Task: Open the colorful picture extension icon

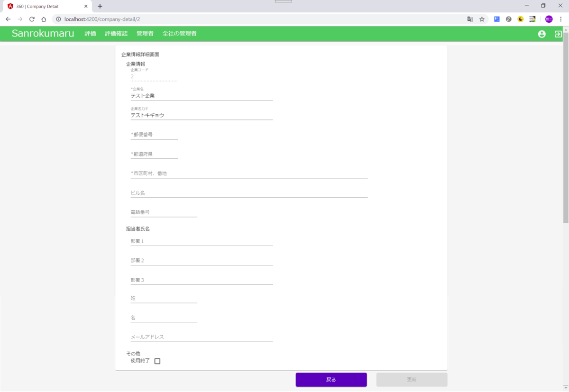Action: click(532, 19)
